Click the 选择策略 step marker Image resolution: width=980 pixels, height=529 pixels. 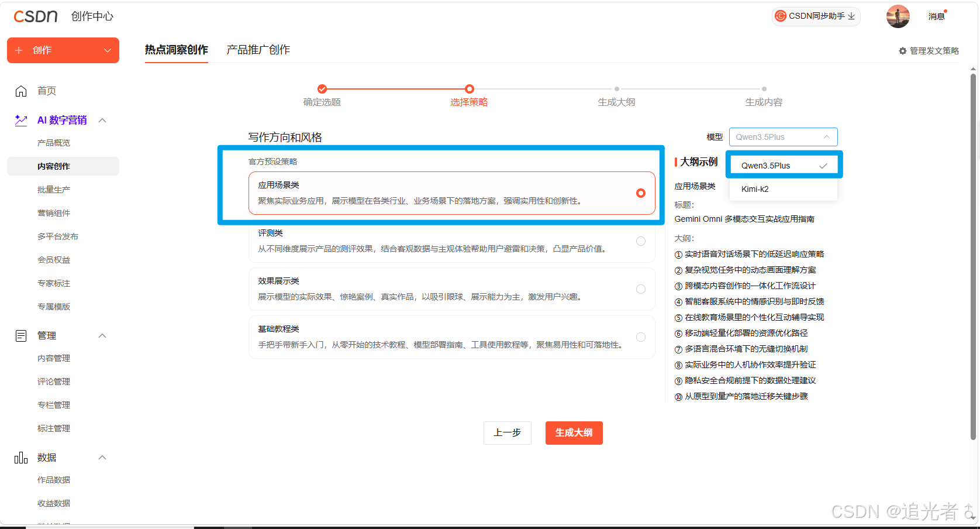[x=470, y=89]
